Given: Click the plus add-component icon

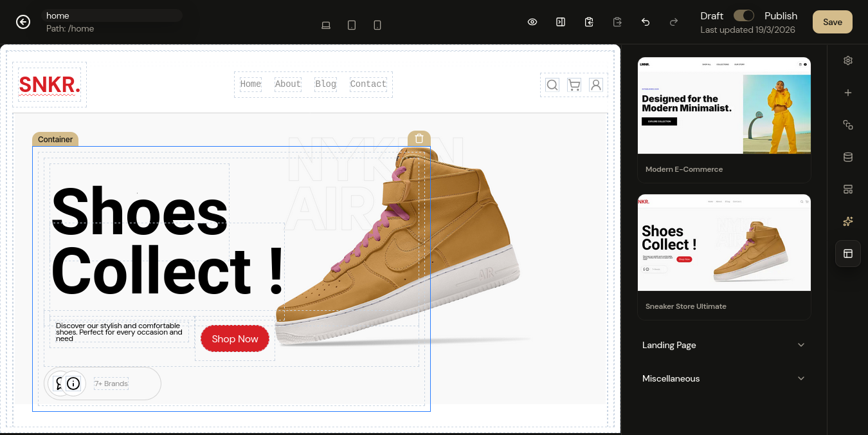Looking at the screenshot, I should (x=848, y=93).
